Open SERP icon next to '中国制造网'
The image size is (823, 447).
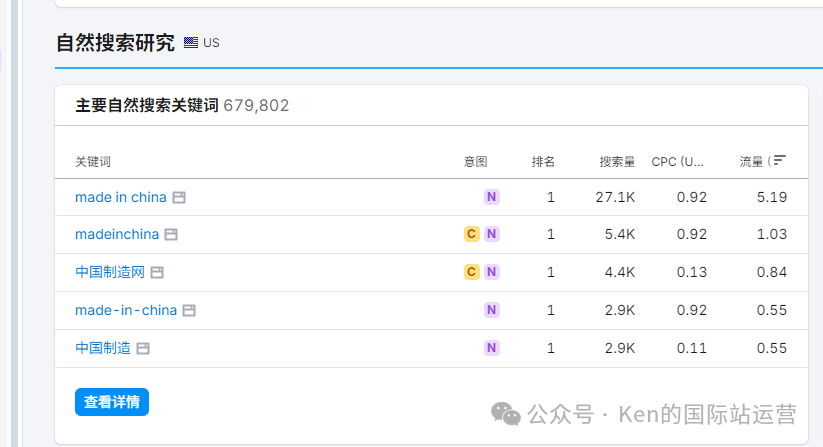(157, 272)
